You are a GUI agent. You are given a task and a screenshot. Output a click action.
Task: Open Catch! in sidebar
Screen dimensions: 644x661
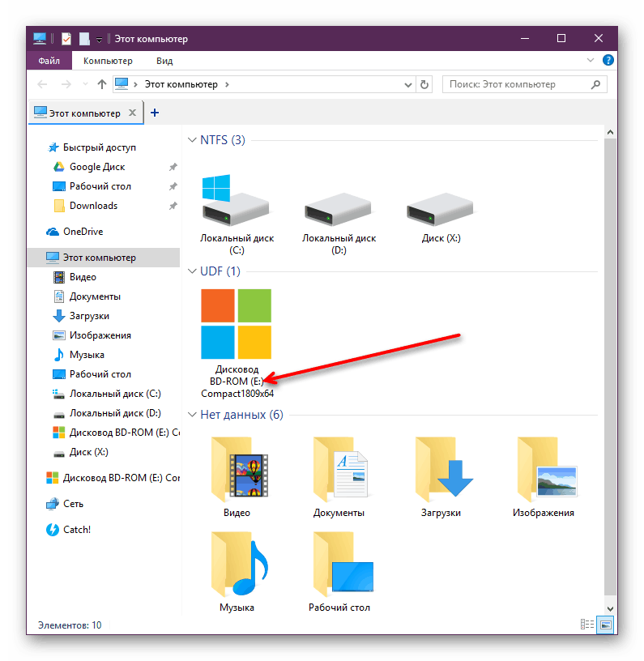coord(68,530)
